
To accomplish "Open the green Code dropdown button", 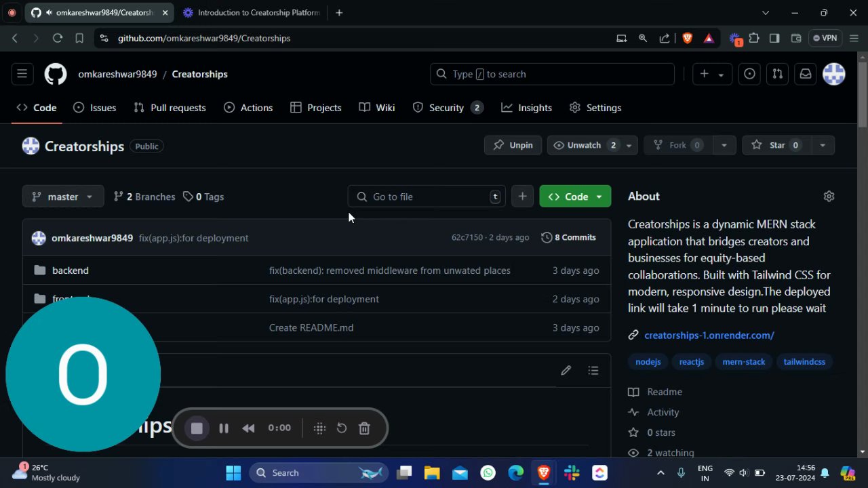I will pos(575,197).
